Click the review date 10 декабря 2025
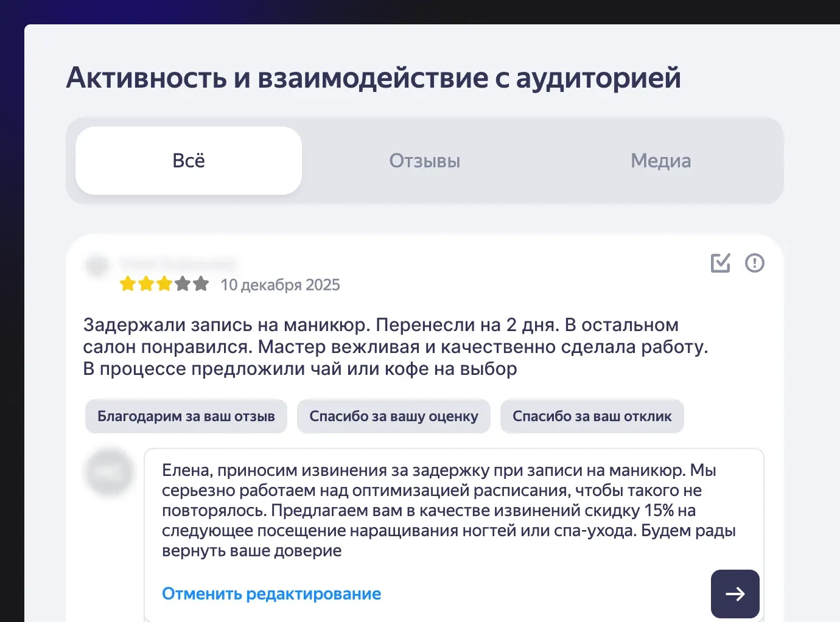 [x=281, y=285]
